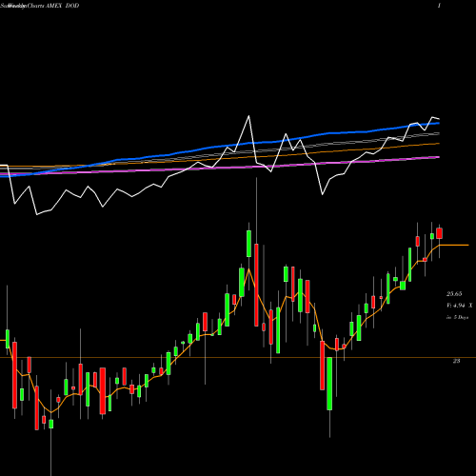This screenshot has height=476, width=476.
Task: Click the white indicator line's highest peak
Action: [248, 116]
